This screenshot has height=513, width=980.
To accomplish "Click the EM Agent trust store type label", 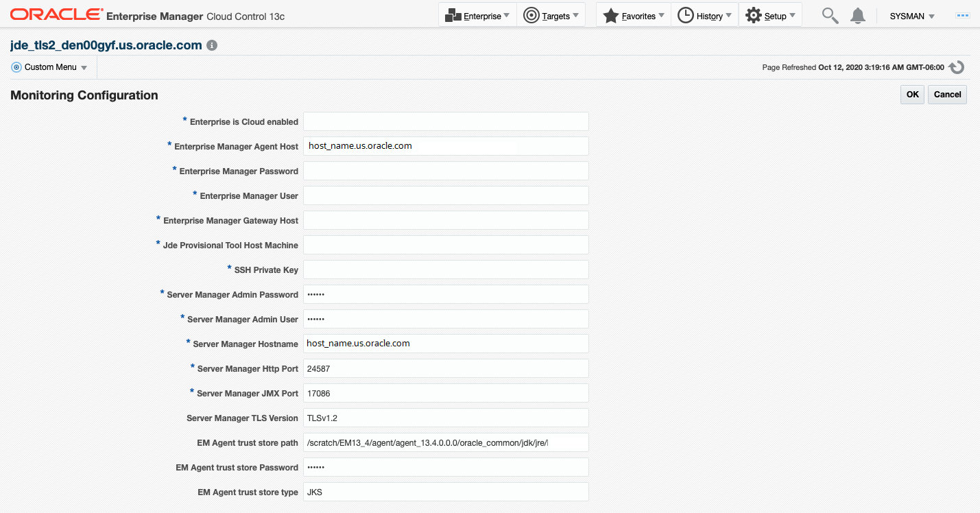I will (248, 492).
